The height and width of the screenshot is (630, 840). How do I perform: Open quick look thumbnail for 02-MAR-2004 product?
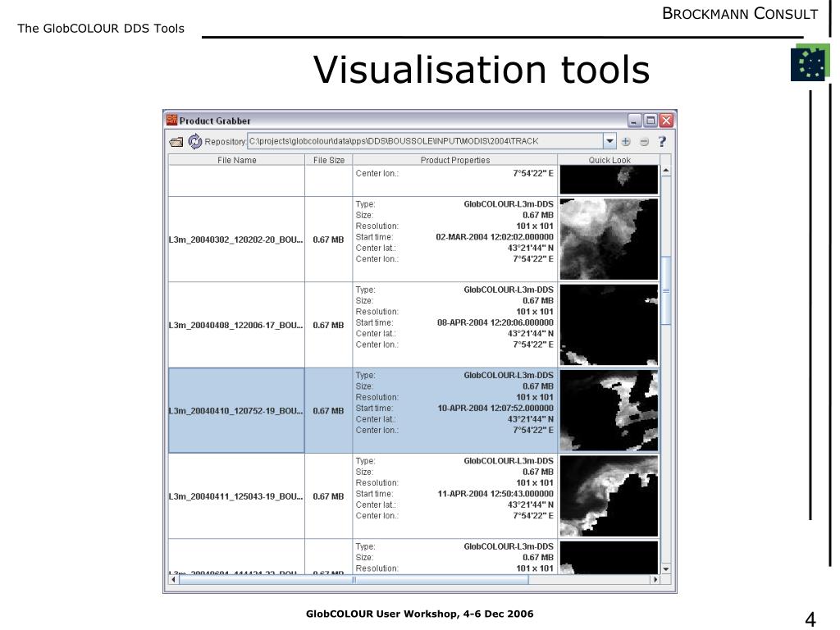[x=609, y=239]
